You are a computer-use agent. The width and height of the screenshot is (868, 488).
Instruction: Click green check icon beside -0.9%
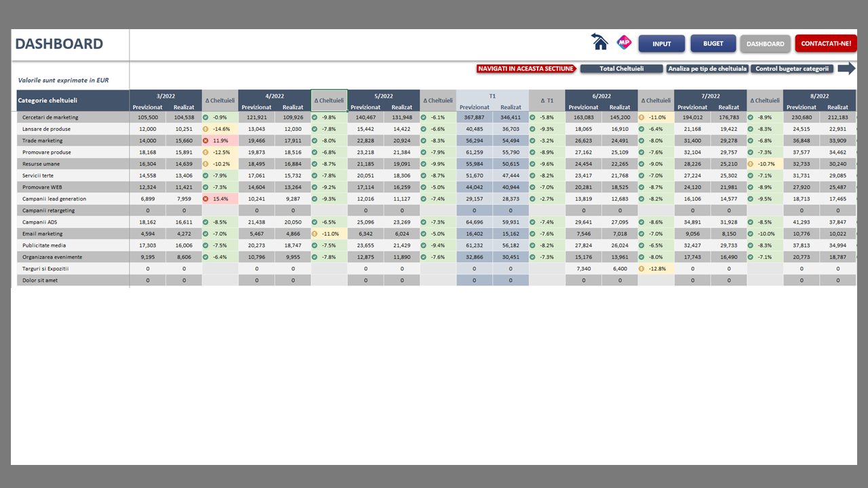[x=205, y=117]
